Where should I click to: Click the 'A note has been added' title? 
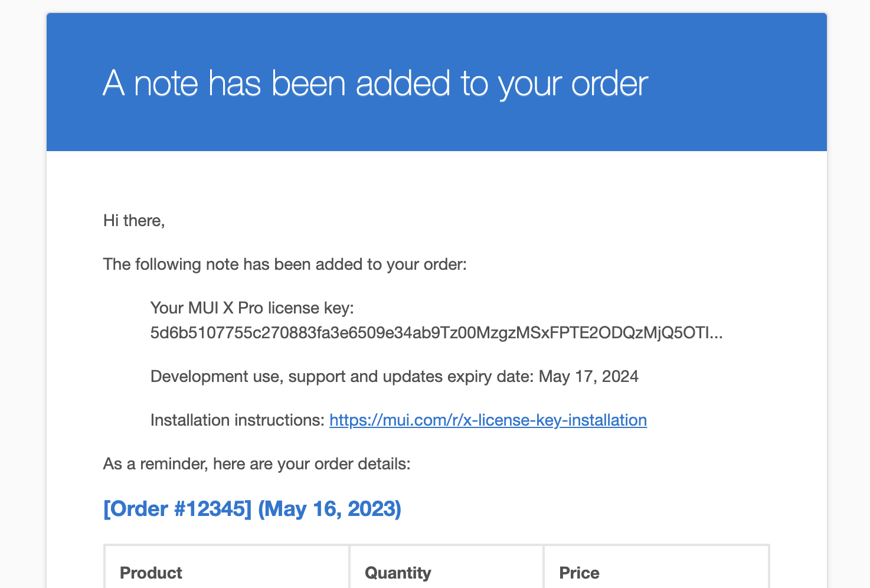[x=375, y=83]
